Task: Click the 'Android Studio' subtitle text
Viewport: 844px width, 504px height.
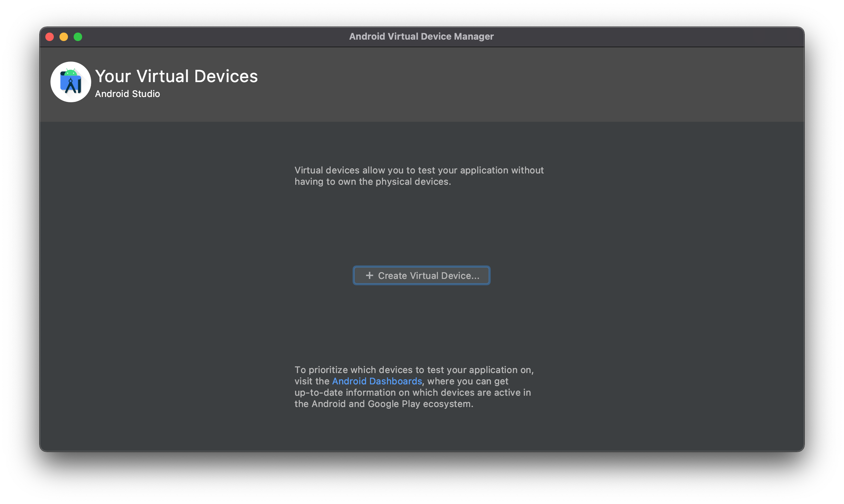Action: [x=127, y=94]
